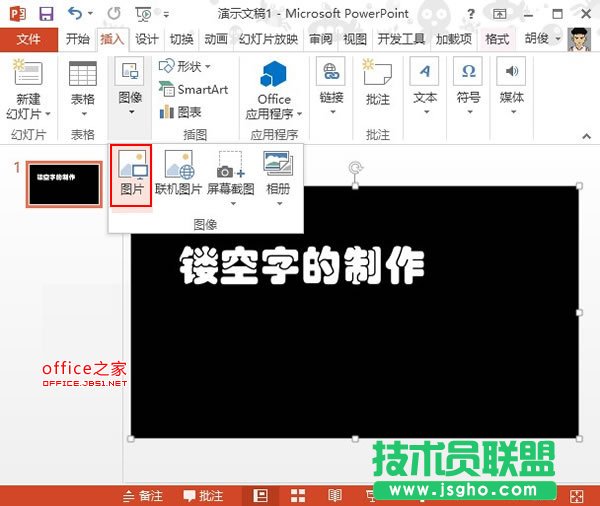This screenshot has width=600, height=506.
Task: Switch to the 开发工具 tab
Action: 401,39
